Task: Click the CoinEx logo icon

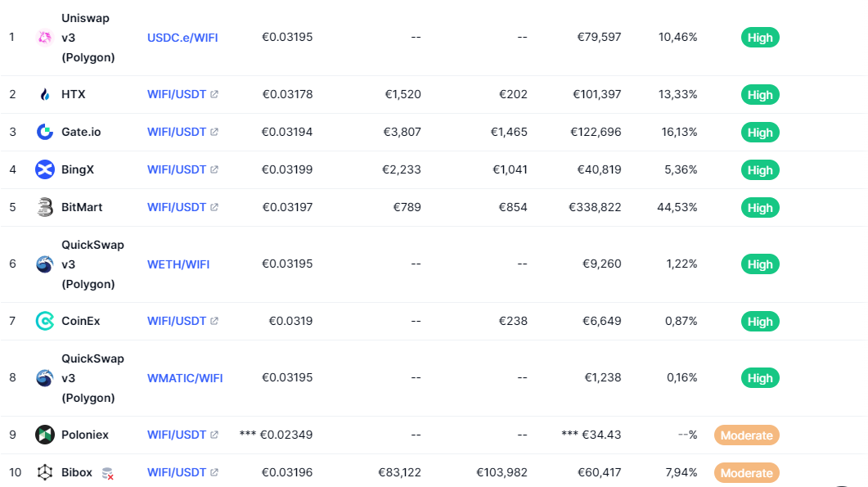Action: pyautogui.click(x=45, y=321)
